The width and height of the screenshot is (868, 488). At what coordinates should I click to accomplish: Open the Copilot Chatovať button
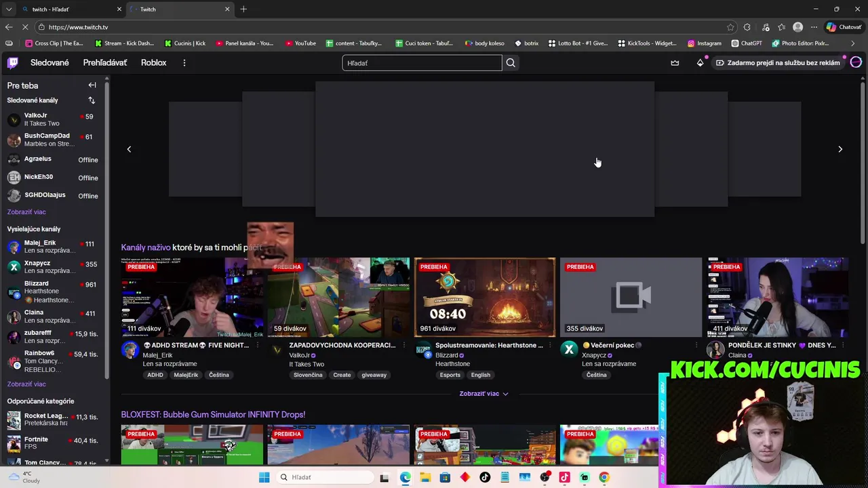click(x=844, y=27)
